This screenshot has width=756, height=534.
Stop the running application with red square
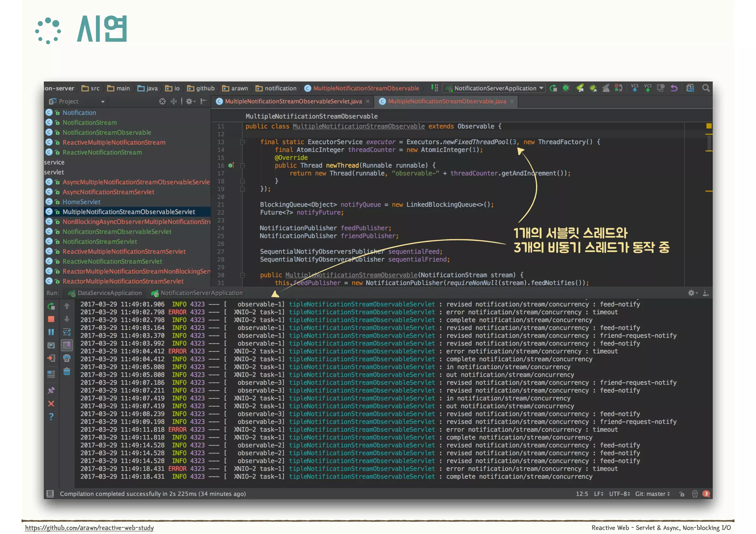pos(51,319)
